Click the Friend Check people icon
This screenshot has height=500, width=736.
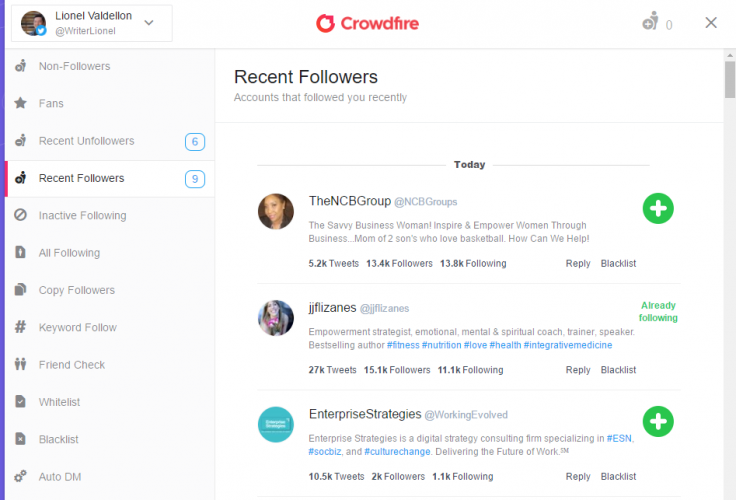(x=20, y=364)
